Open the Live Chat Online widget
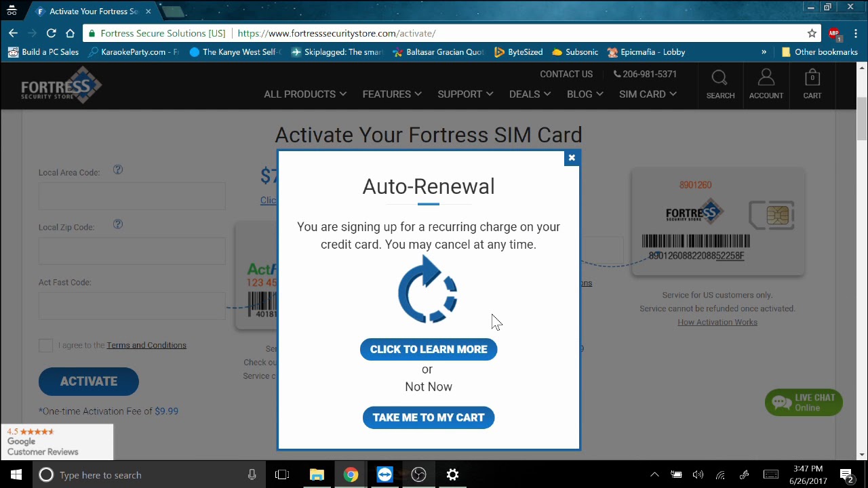The width and height of the screenshot is (868, 488). (804, 403)
